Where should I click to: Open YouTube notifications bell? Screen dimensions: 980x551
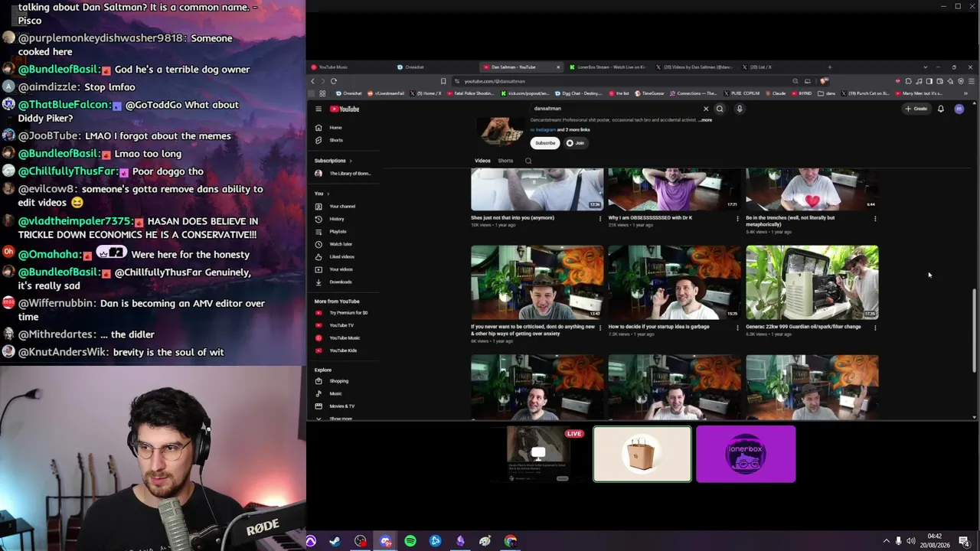click(941, 109)
